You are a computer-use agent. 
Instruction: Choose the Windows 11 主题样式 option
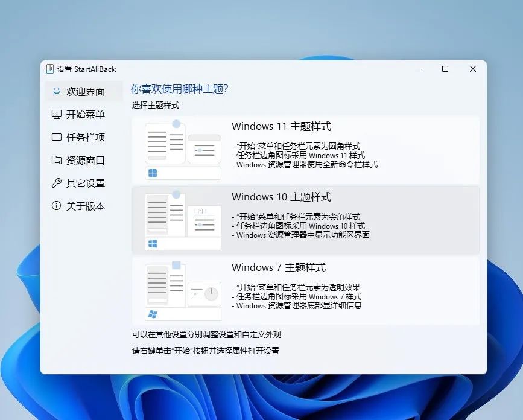(x=305, y=150)
